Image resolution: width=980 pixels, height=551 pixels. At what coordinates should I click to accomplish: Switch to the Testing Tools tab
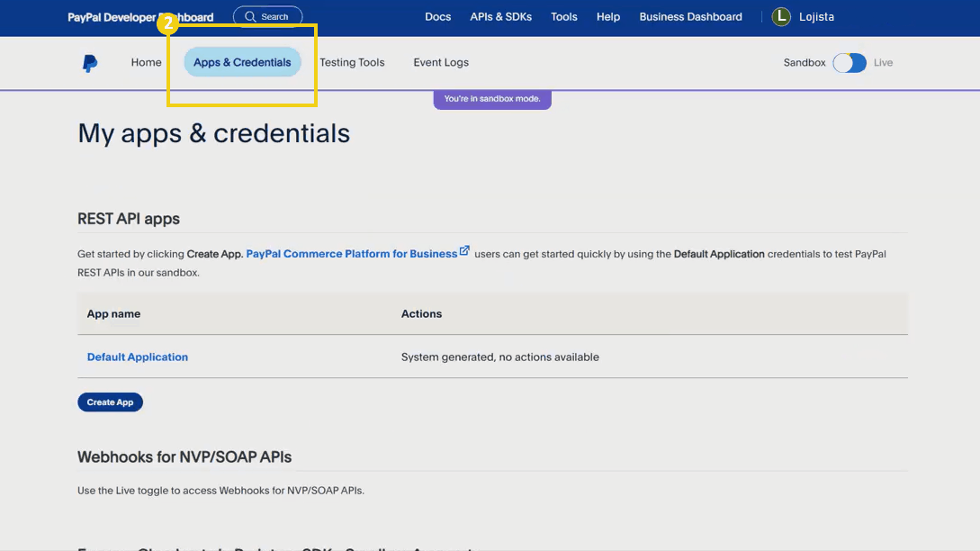pos(352,62)
